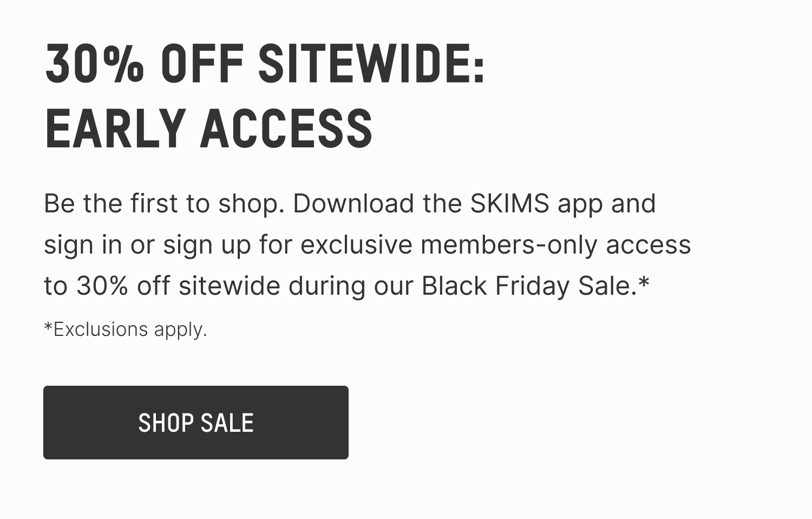This screenshot has height=519, width=812.
Task: Select the asterisk before Exclusions apply
Action: coord(48,327)
